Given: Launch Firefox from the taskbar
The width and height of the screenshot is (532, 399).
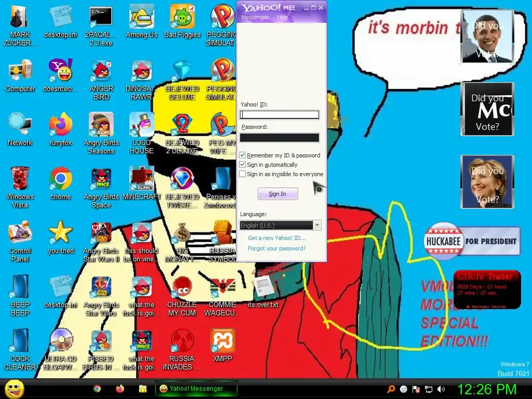Looking at the screenshot, I should (x=120, y=389).
